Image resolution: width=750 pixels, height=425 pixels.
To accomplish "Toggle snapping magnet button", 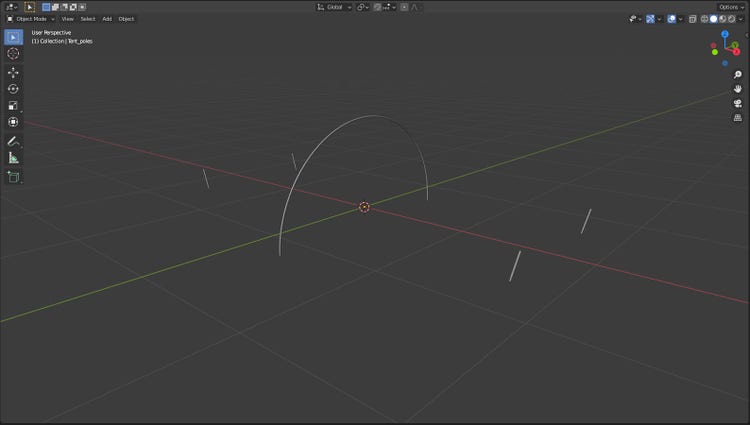I will tap(377, 7).
